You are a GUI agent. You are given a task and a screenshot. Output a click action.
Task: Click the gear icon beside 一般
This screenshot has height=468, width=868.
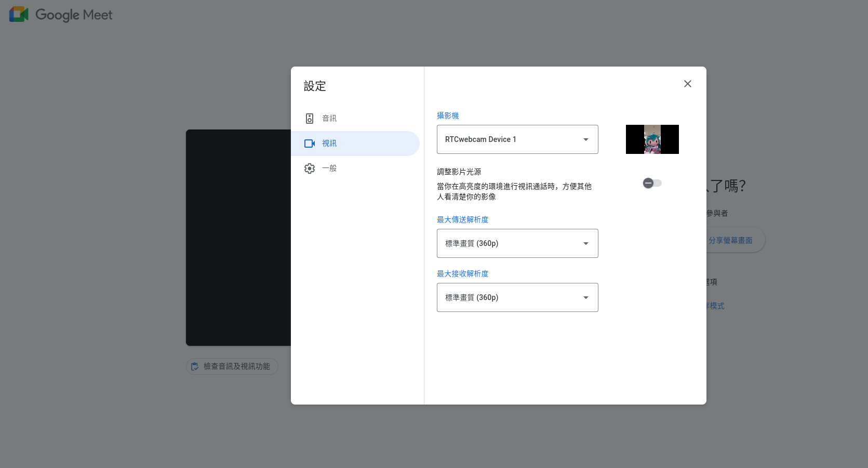310,168
